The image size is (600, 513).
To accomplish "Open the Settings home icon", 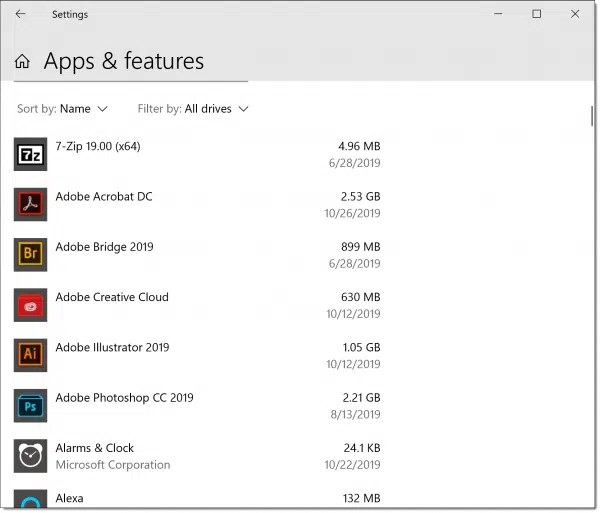I will pyautogui.click(x=22, y=61).
